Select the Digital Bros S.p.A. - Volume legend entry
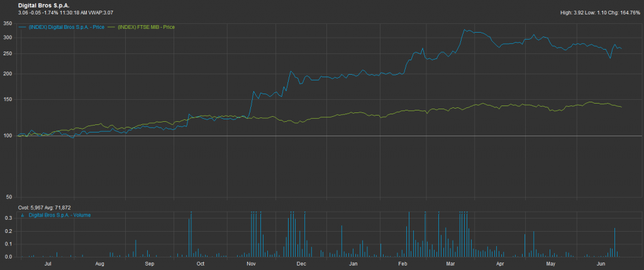The height and width of the screenshot is (270, 644). point(60,215)
